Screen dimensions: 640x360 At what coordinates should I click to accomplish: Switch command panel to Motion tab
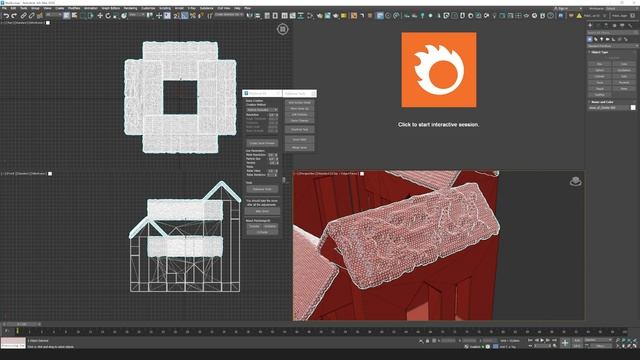(x=614, y=25)
